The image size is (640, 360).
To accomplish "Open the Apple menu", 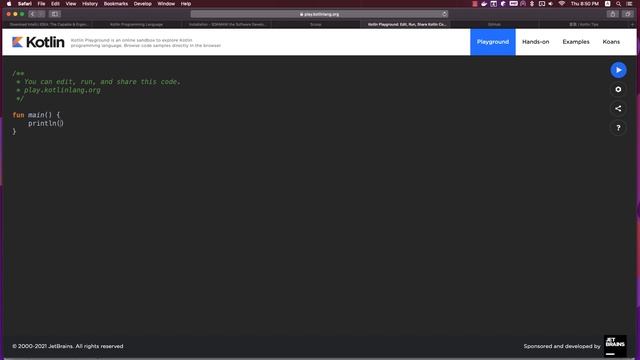I will click(x=9, y=4).
